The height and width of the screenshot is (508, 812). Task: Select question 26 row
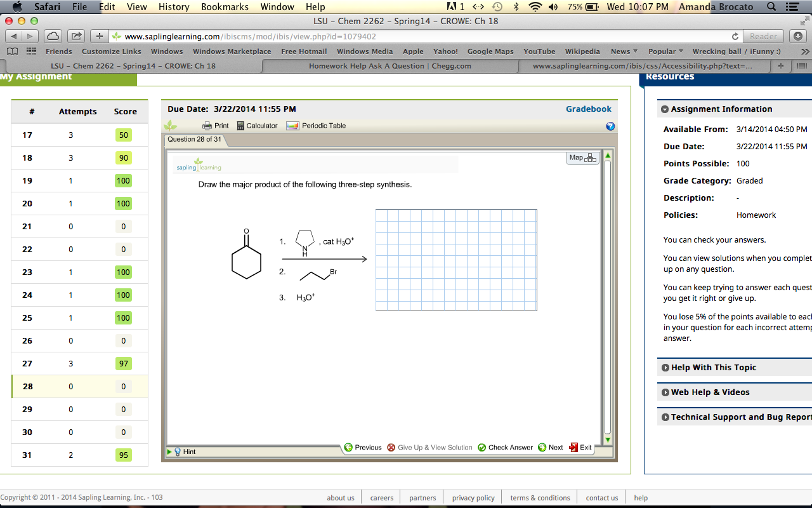click(79, 341)
